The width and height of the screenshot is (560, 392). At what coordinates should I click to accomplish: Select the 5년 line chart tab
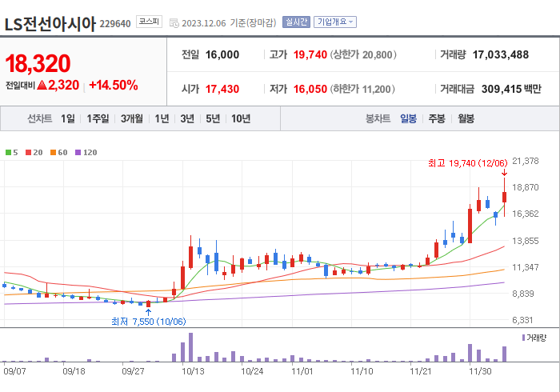[213, 118]
